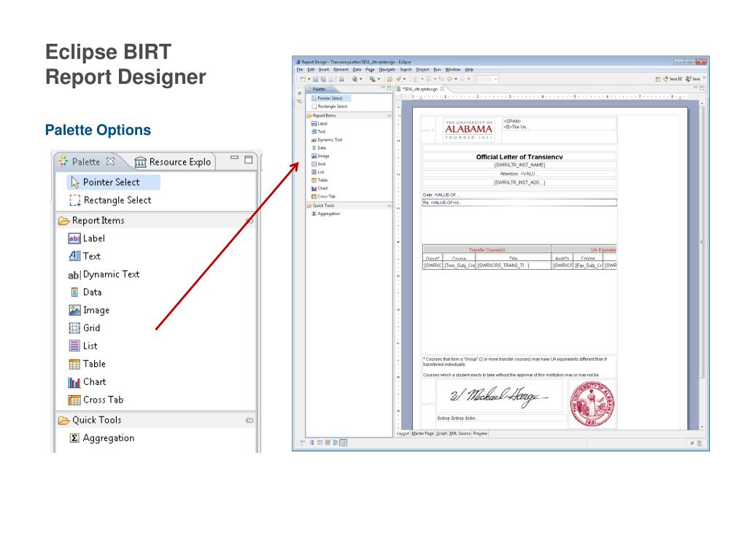747x560 pixels.
Task: Click the Save toolbar icon in Eclipse
Action: pyautogui.click(x=315, y=79)
